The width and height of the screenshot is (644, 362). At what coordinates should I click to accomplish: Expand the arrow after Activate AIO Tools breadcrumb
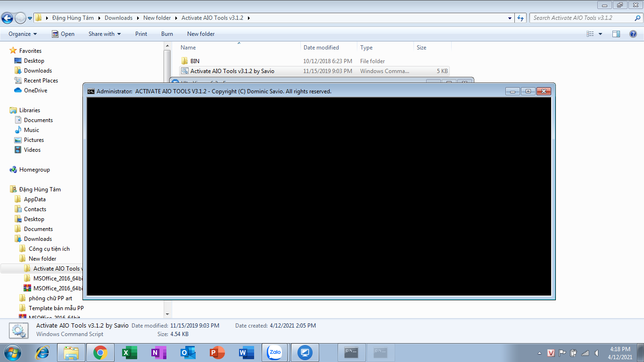click(x=248, y=18)
